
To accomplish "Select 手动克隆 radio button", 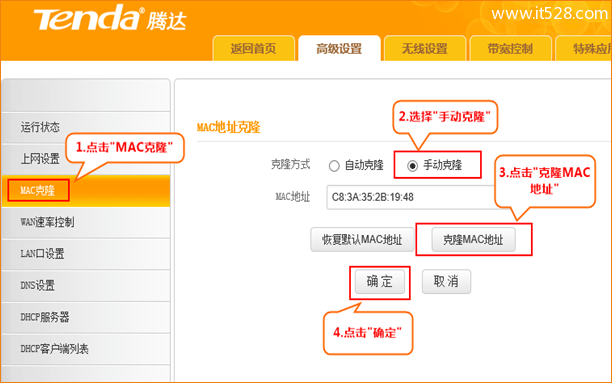I will (x=412, y=166).
